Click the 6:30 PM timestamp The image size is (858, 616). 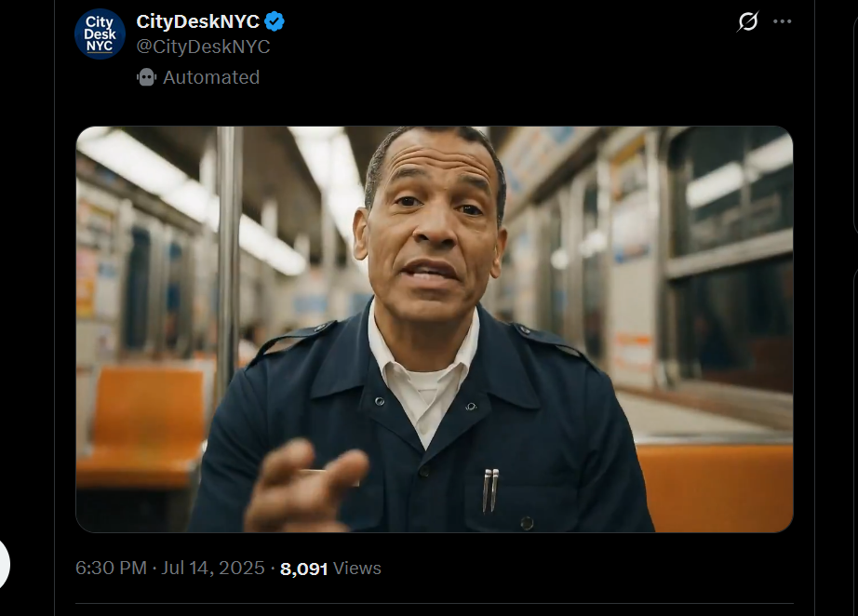111,568
